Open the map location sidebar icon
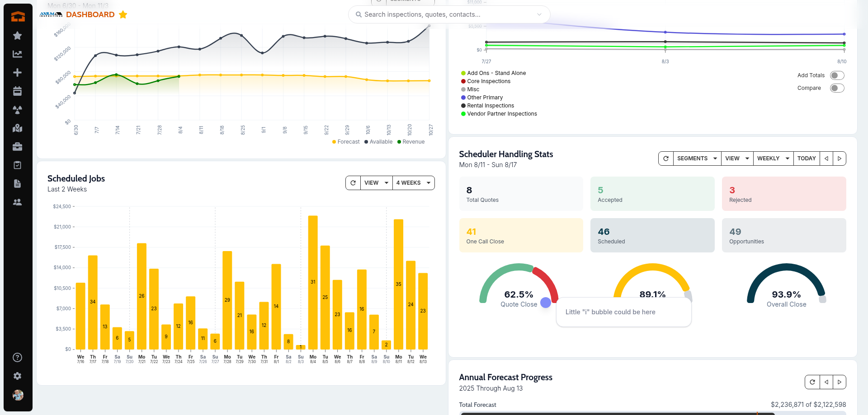The width and height of the screenshot is (868, 415). click(17, 128)
